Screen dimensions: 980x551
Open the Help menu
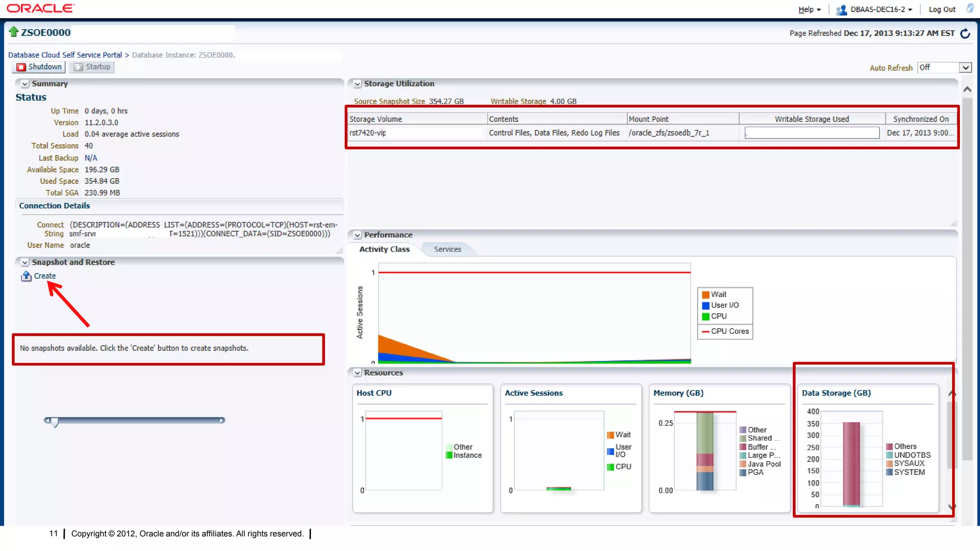[x=809, y=10]
